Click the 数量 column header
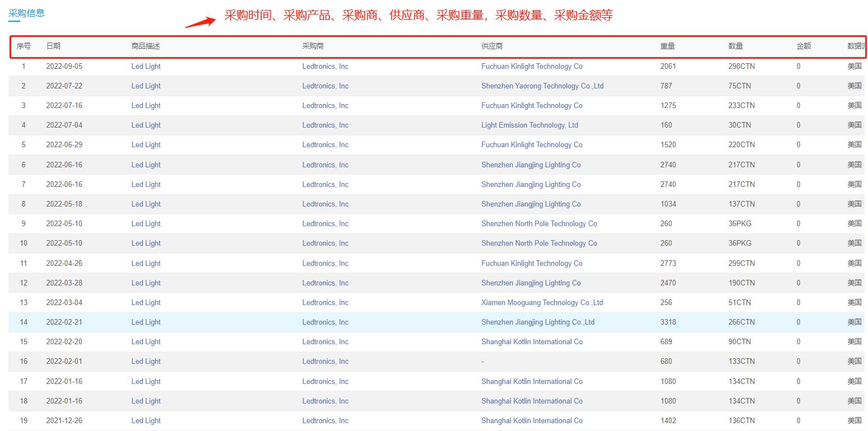Image resolution: width=868 pixels, height=431 pixels. 736,46
